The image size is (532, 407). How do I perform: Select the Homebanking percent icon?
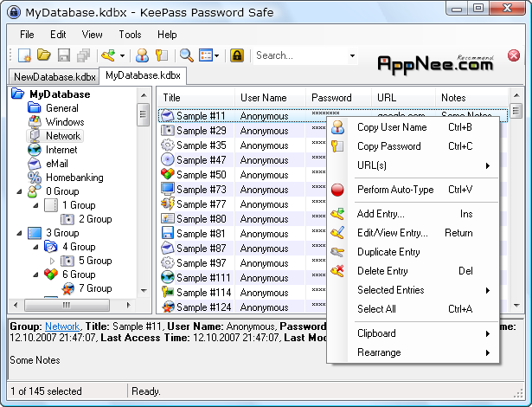(35, 178)
